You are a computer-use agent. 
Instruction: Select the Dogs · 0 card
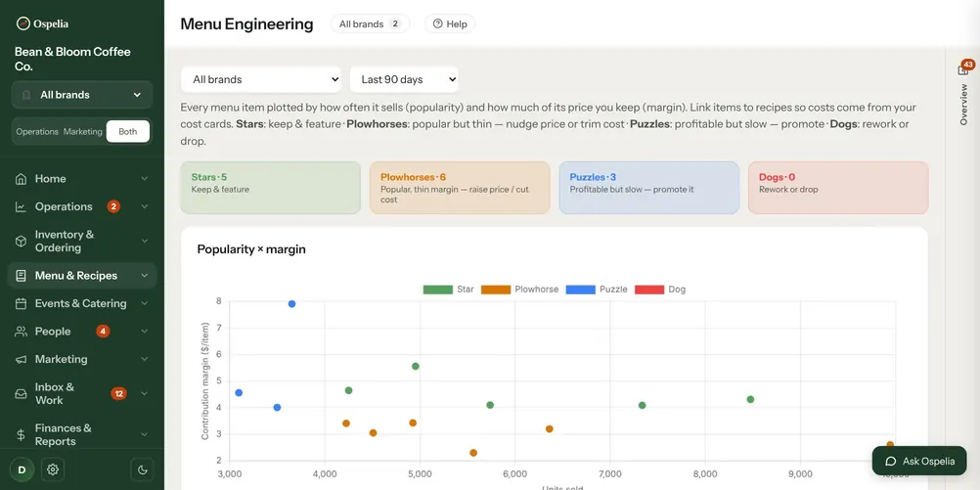(838, 188)
